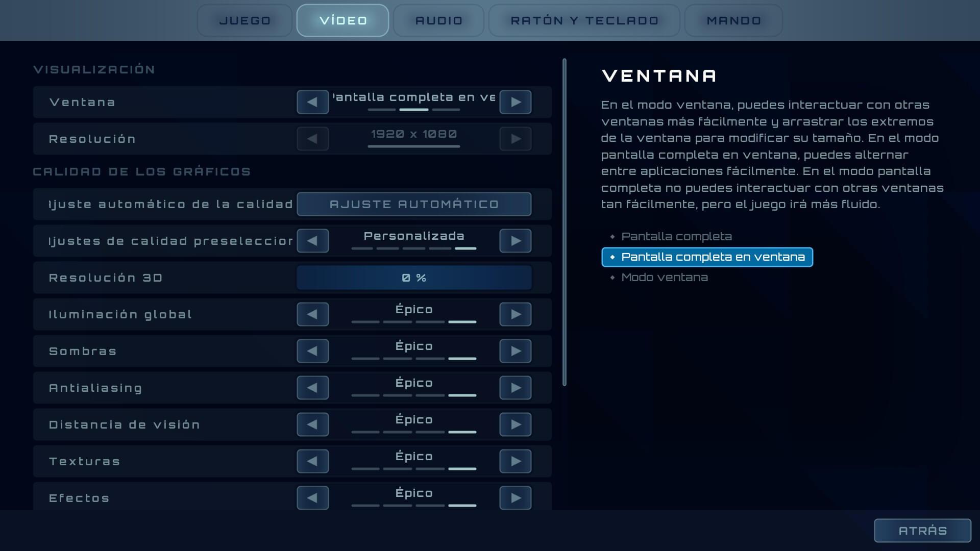Click the settings list vertical scrollbar
The width and height of the screenshot is (980, 551).
pyautogui.click(x=565, y=222)
